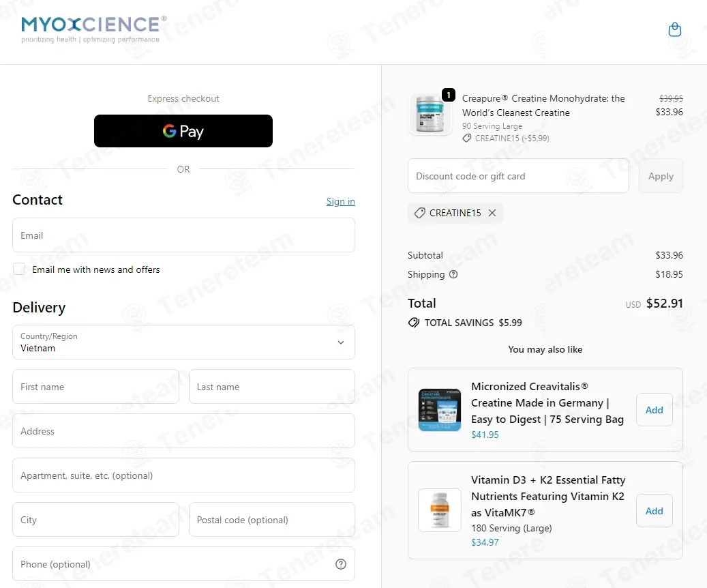707x588 pixels.
Task: Open the shopping bag cart icon
Action: pos(674,30)
